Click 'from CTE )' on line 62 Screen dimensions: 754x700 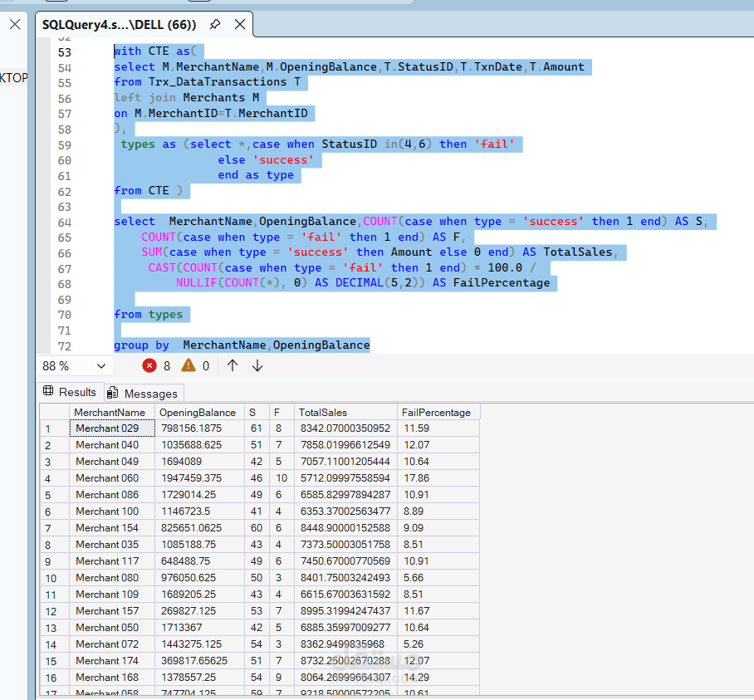tap(148, 191)
